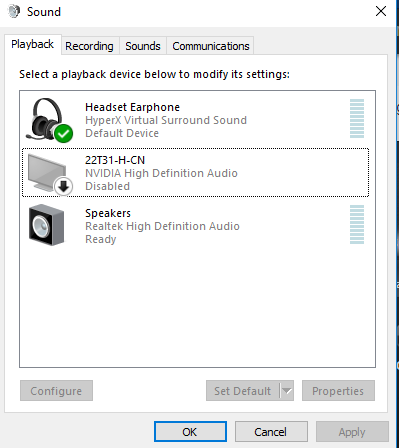Screen dimensions: 399x448
Task: Click HyperX Virtual Surround Sound text
Action: pos(166,120)
